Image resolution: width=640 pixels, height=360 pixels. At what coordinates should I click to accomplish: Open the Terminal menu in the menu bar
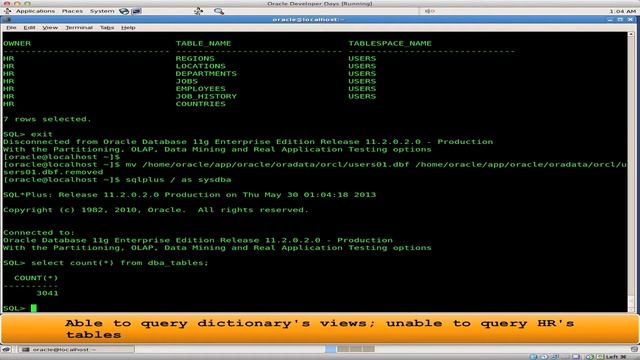[x=79, y=27]
